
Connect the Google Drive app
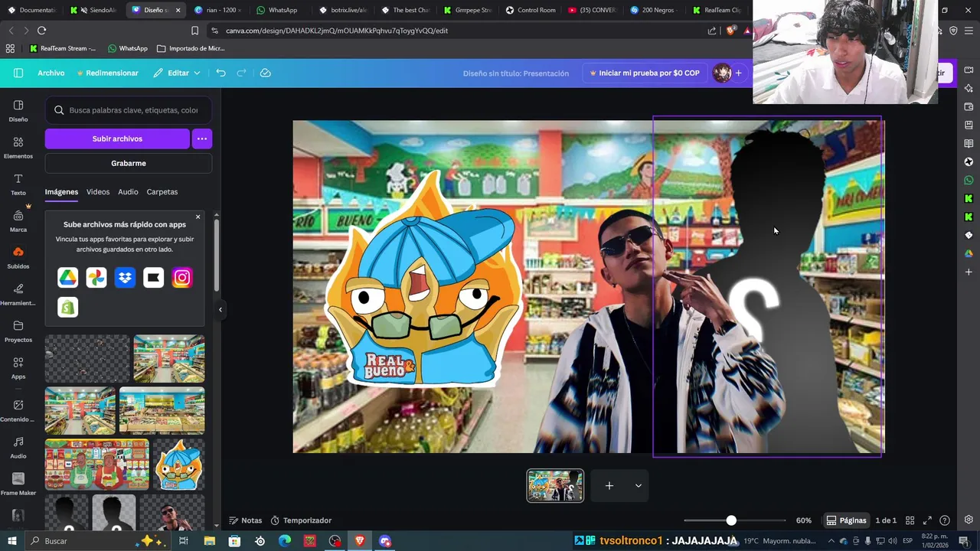point(67,278)
